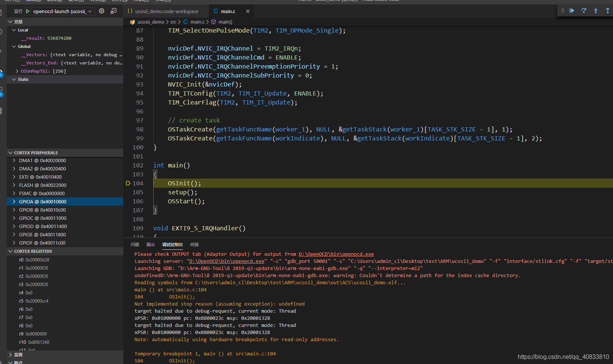The height and width of the screenshot is (364, 613).
Task: Click the Step Out debug button
Action: tap(608, 10)
